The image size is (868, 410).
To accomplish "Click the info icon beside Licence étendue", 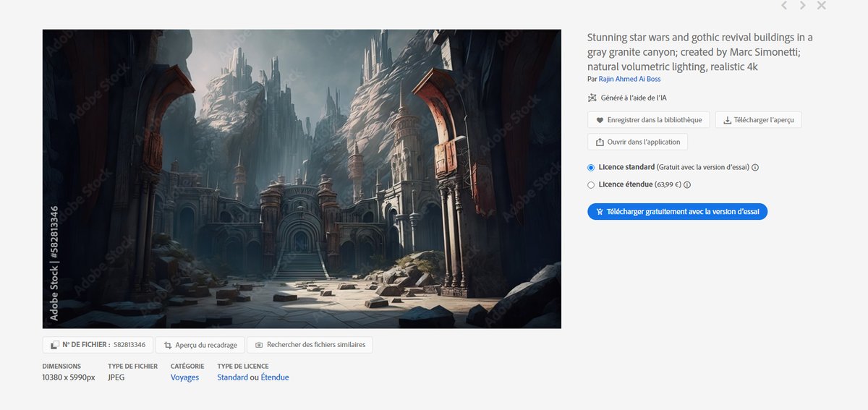I will click(687, 185).
